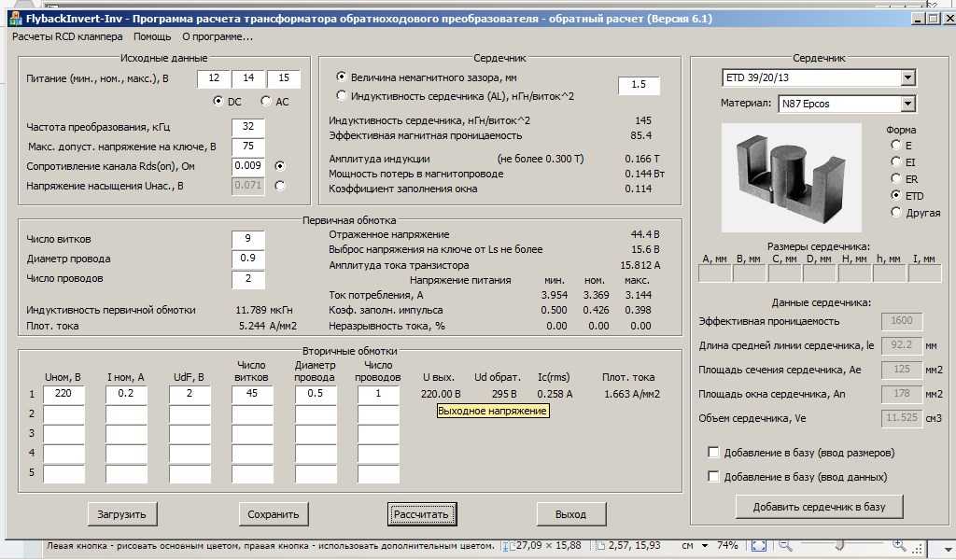Viewport: 956px width, 560px height.
Task: Choose 'Индуктивность сердечника (AL)' radio option
Action: click(341, 96)
